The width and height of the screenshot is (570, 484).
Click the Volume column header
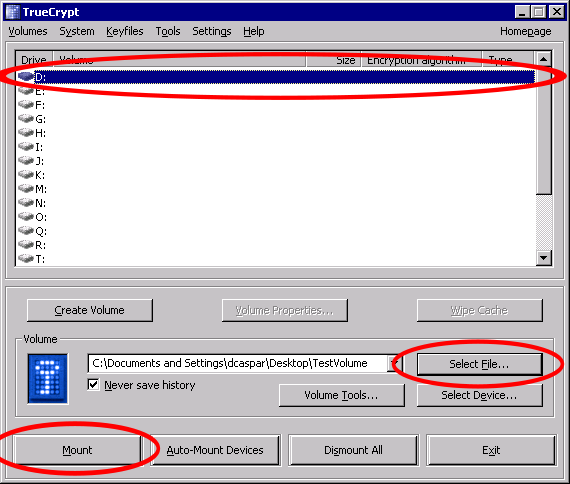click(x=180, y=60)
